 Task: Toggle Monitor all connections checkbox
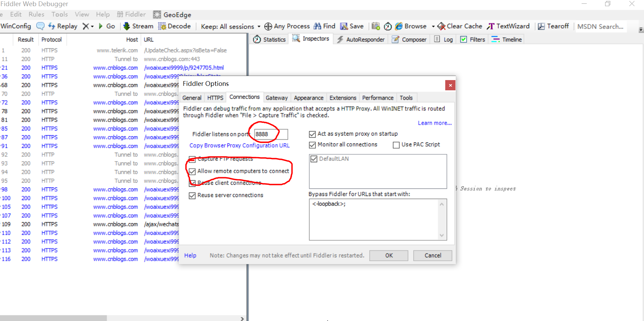pos(312,145)
